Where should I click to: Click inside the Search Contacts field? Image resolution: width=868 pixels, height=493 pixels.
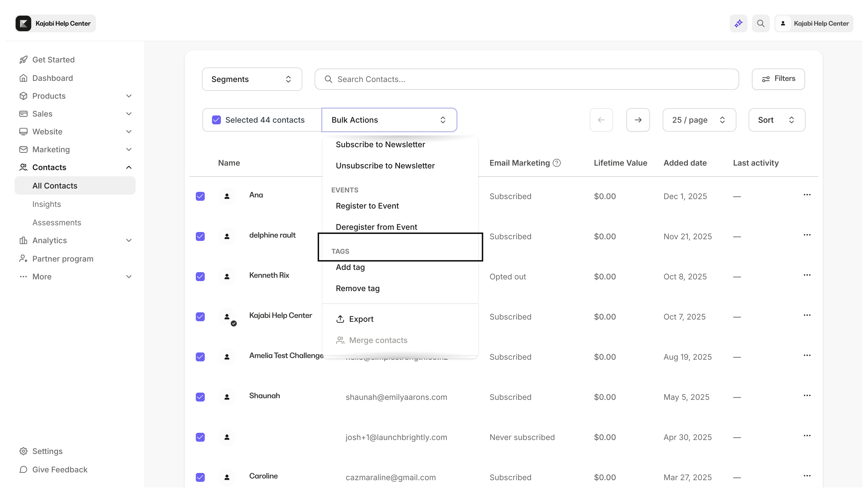point(474,79)
